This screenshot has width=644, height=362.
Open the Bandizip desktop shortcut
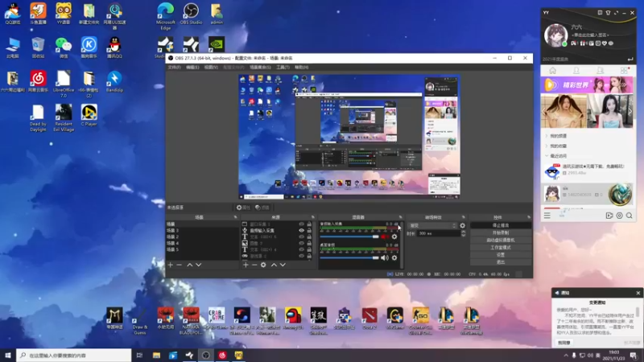point(114,82)
